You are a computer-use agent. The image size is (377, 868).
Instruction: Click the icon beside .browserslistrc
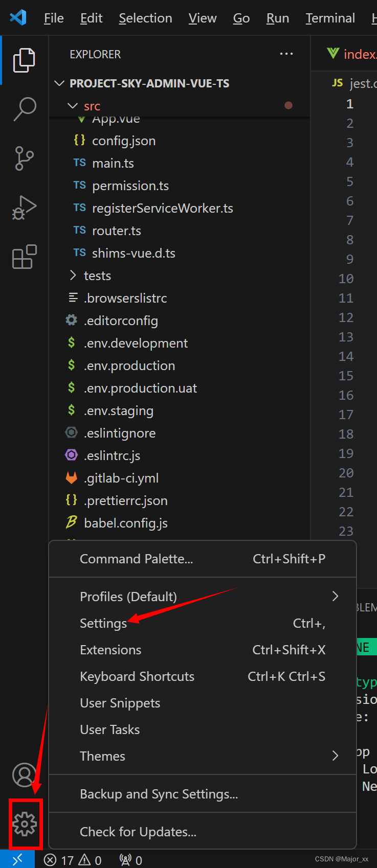73,298
